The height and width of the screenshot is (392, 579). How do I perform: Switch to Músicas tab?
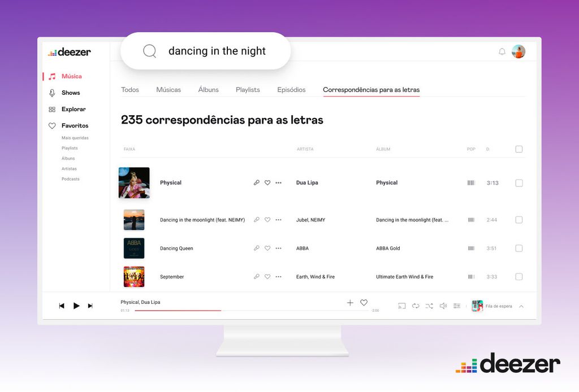(x=168, y=90)
